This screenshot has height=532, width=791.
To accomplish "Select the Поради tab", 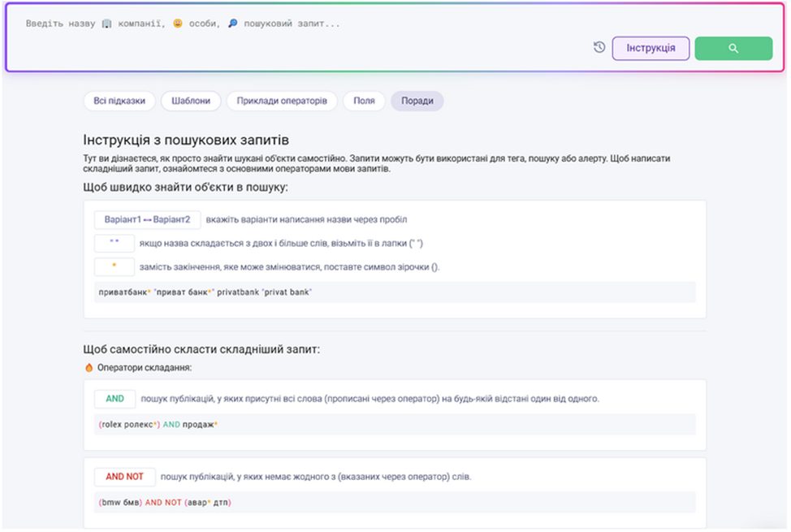I will (417, 102).
